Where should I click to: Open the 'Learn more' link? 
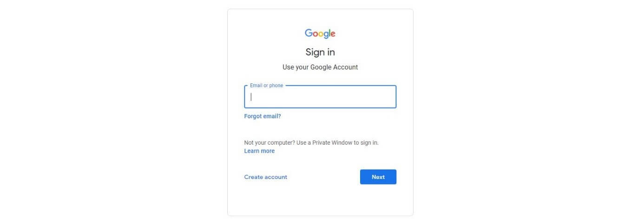(259, 151)
